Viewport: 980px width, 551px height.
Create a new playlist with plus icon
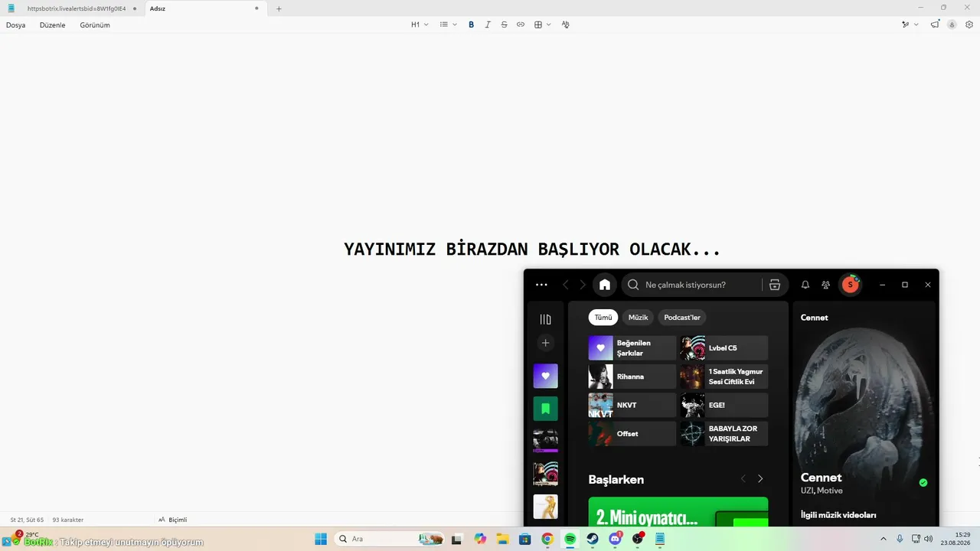(545, 343)
